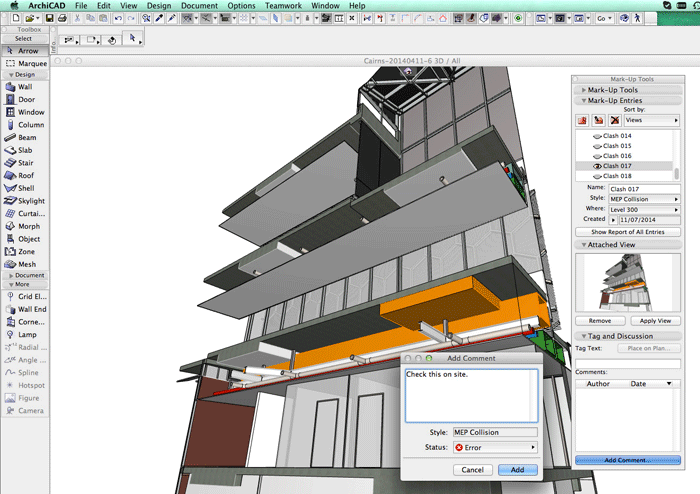Select the Wall tool in Toolbox
This screenshot has width=700, height=494.
tap(24, 86)
